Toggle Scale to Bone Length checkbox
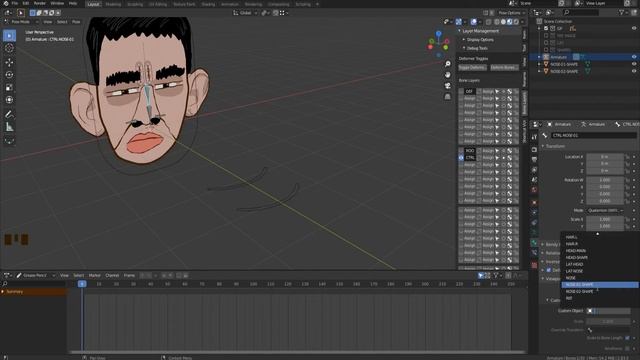The height and width of the screenshot is (360, 640). [x=627, y=338]
